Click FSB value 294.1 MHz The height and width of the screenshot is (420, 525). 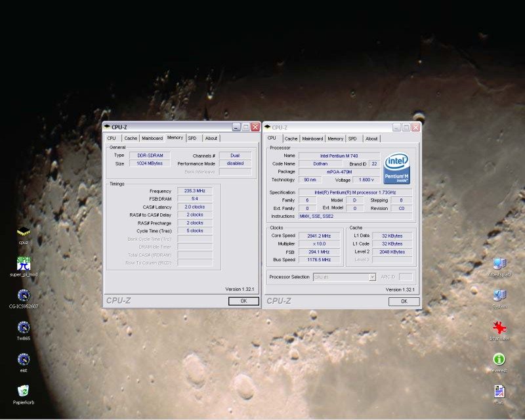tap(319, 252)
